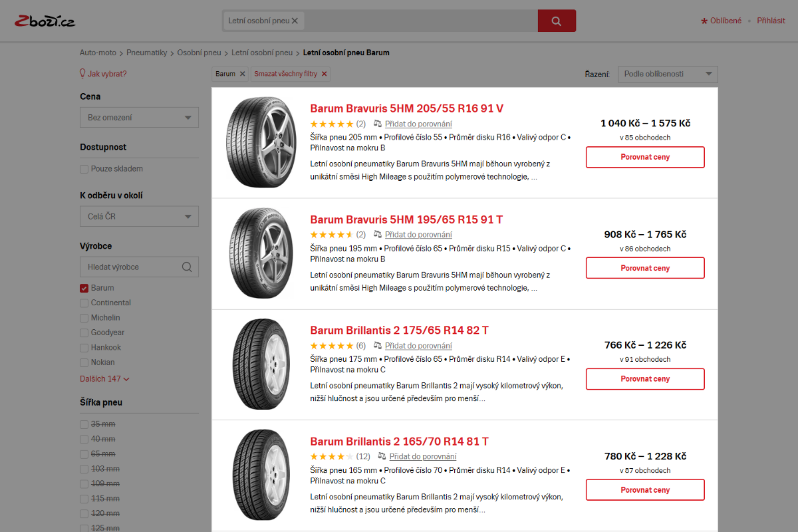Click the magnifier icon in manufacturer search
Viewport: 798px width, 532px height.
pos(188,267)
